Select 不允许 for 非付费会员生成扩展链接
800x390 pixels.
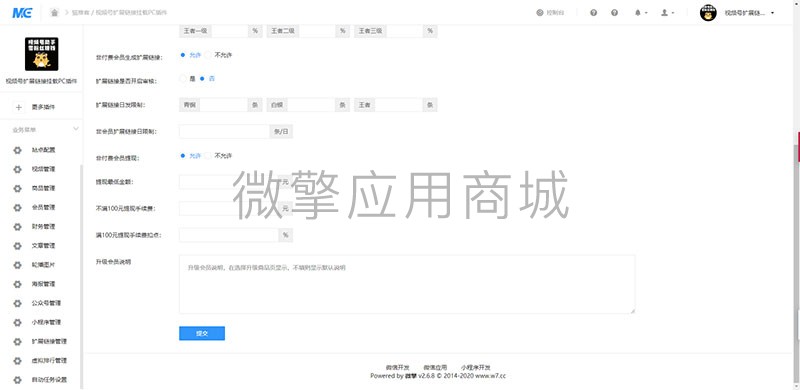(208, 55)
